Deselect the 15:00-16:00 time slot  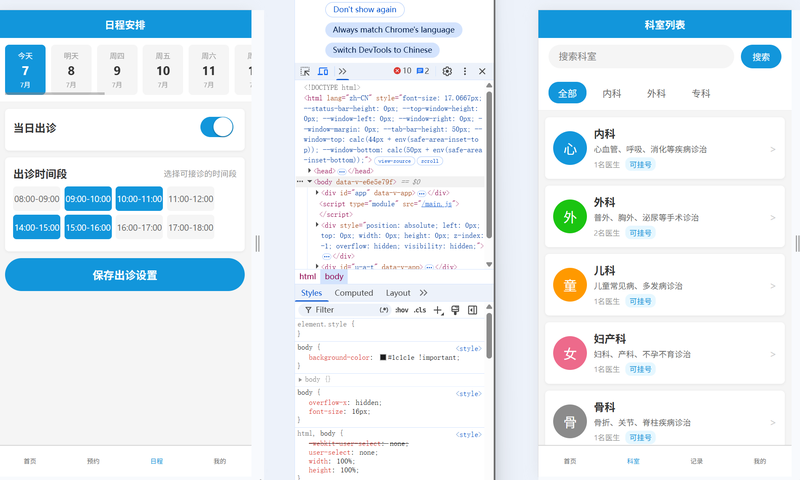click(x=88, y=228)
